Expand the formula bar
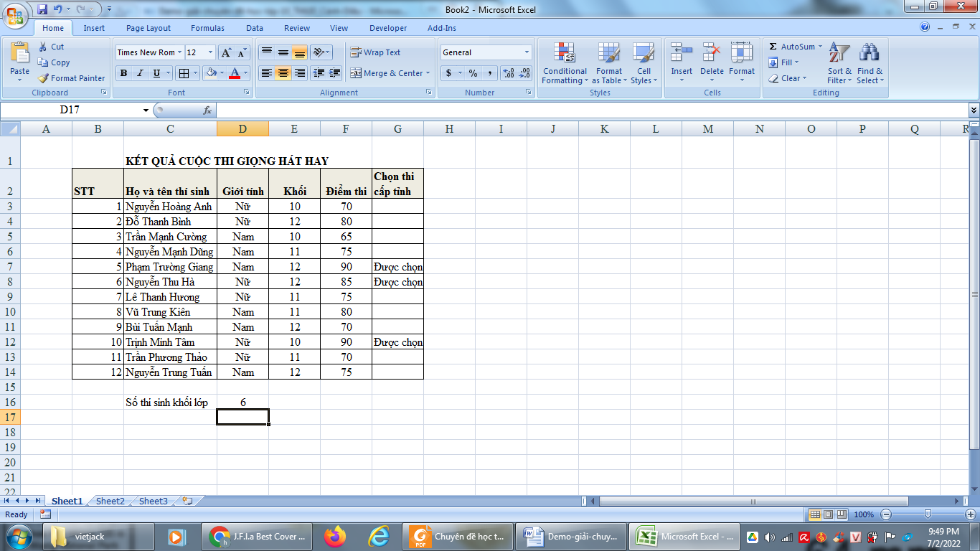Screen dimensions: 980x551 click(x=974, y=110)
